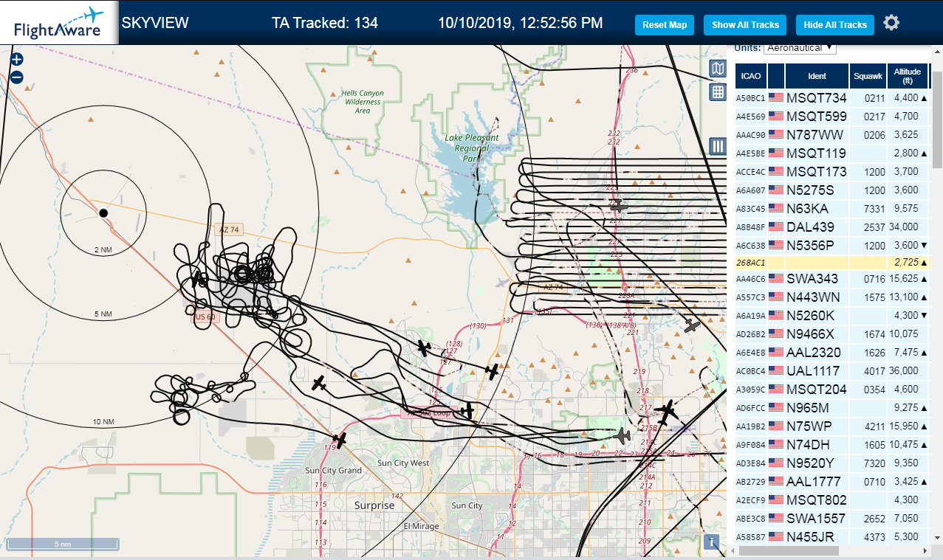Click the Surprise city label on the map
The image size is (943, 560).
click(x=374, y=505)
